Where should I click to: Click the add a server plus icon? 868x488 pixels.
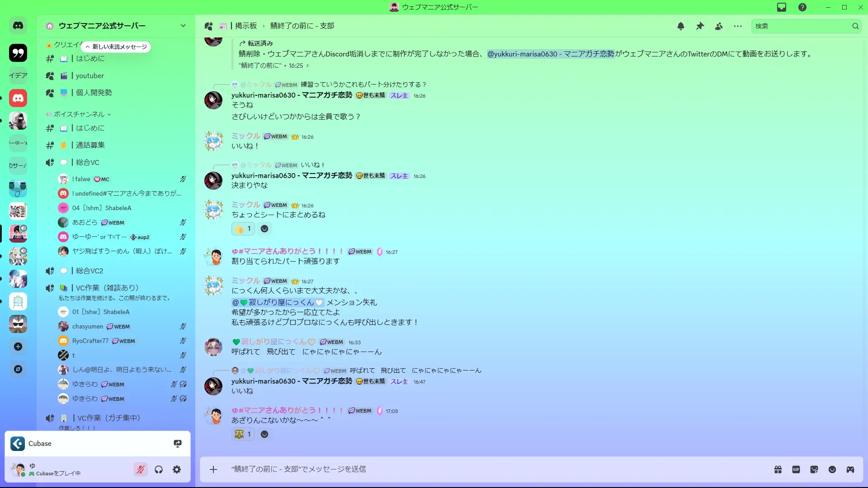[18, 347]
